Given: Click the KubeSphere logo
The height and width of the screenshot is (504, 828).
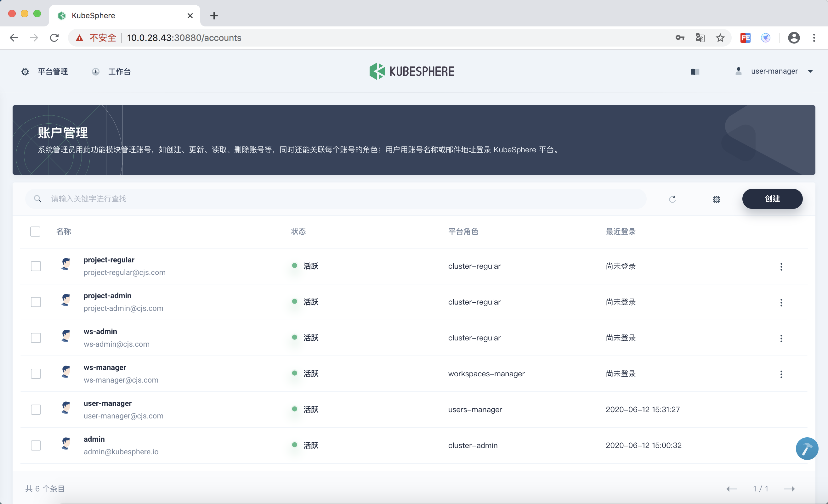Looking at the screenshot, I should (412, 71).
